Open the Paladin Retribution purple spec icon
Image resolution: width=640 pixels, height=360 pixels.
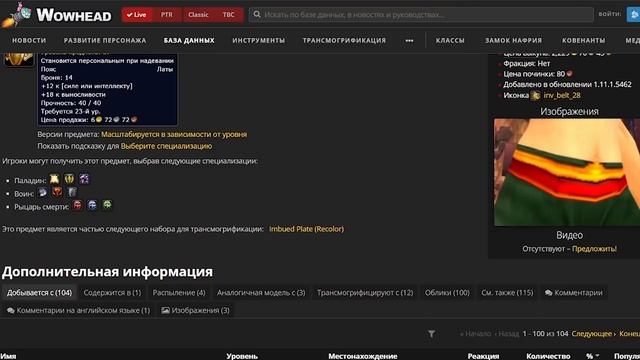84,179
